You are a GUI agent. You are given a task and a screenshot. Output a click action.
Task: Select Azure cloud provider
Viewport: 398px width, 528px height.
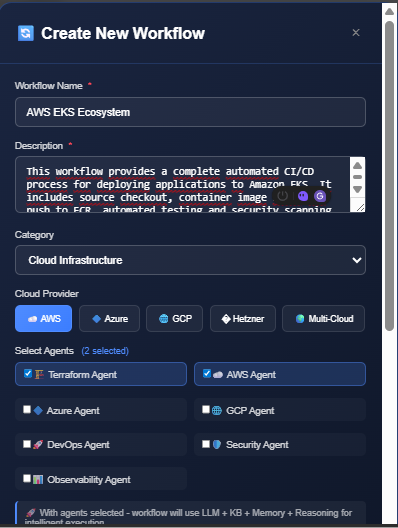click(109, 319)
